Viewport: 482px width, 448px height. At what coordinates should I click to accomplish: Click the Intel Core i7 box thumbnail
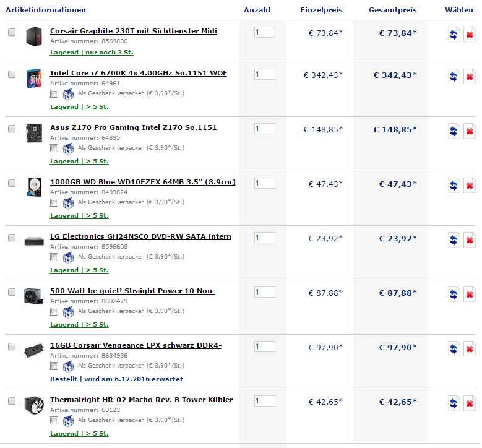pyautogui.click(x=34, y=79)
